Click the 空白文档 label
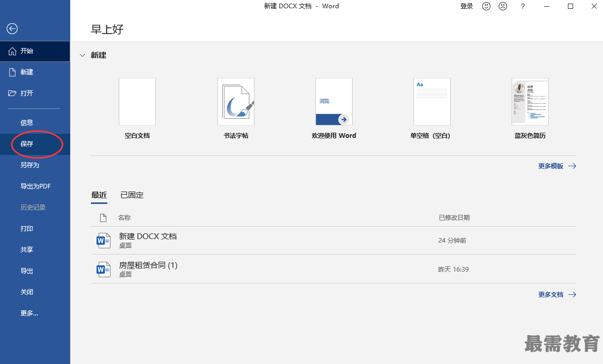This screenshot has height=364, width=603. pyautogui.click(x=137, y=135)
